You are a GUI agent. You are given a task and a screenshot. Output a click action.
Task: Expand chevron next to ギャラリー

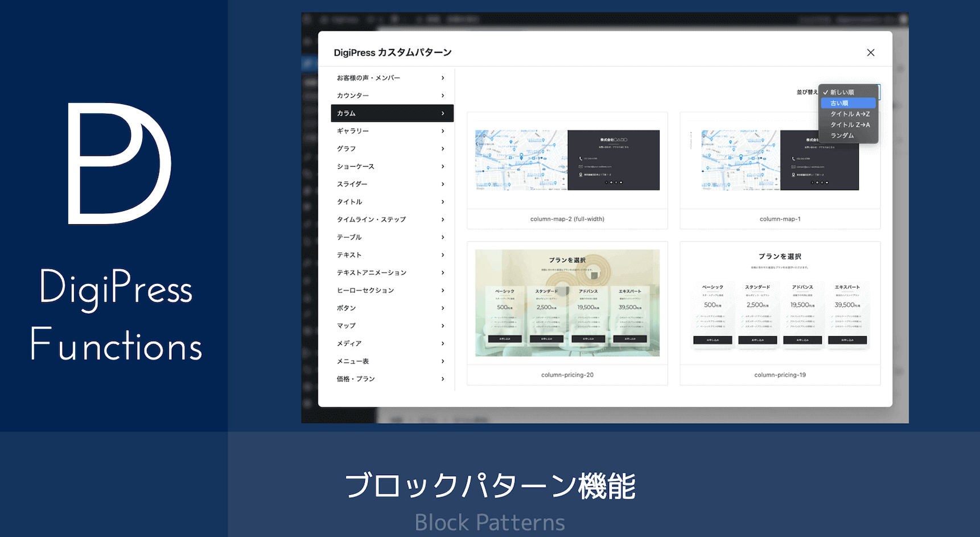click(x=443, y=131)
